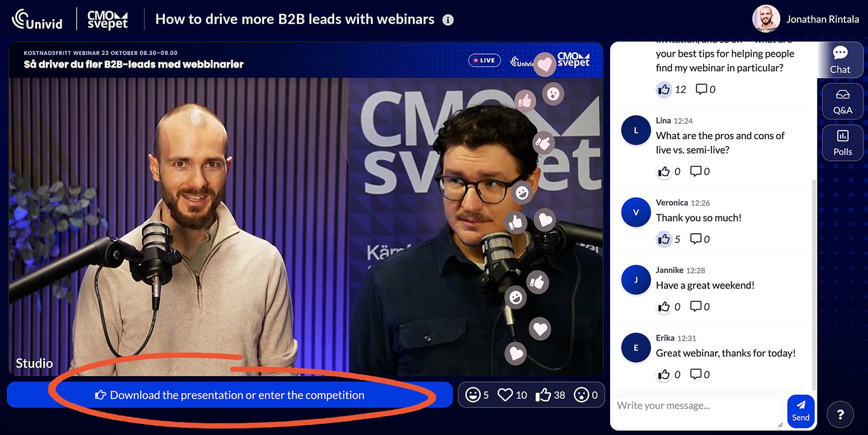Viewport: 868px width, 435px height.
Task: Open the help question mark button
Action: pos(840,414)
